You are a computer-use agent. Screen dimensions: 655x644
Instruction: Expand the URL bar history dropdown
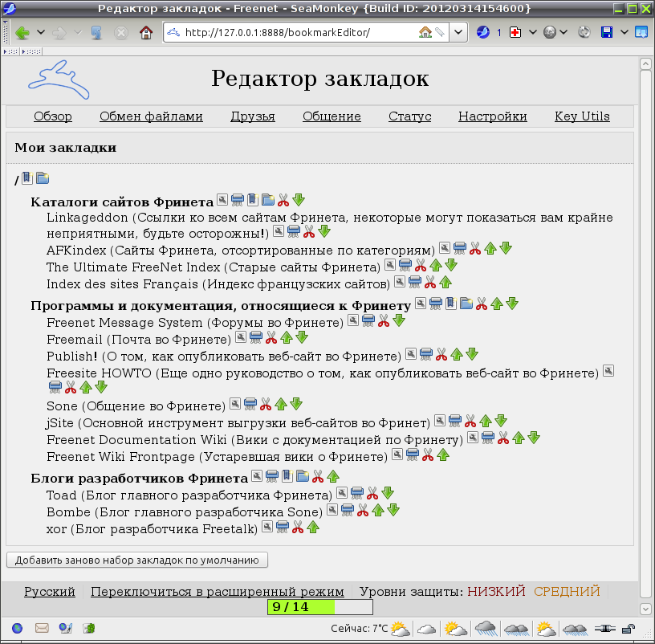[458, 32]
